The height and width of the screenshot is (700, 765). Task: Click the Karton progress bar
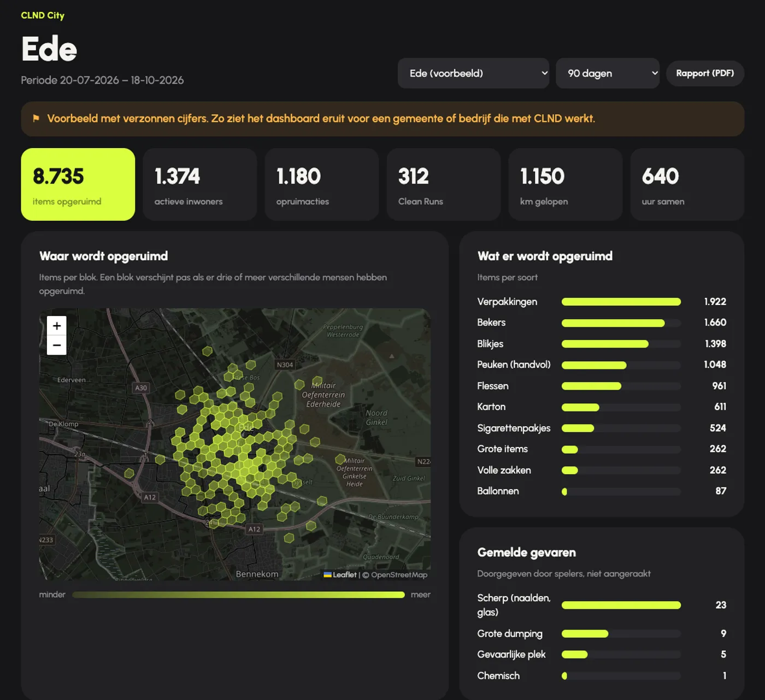(x=621, y=407)
